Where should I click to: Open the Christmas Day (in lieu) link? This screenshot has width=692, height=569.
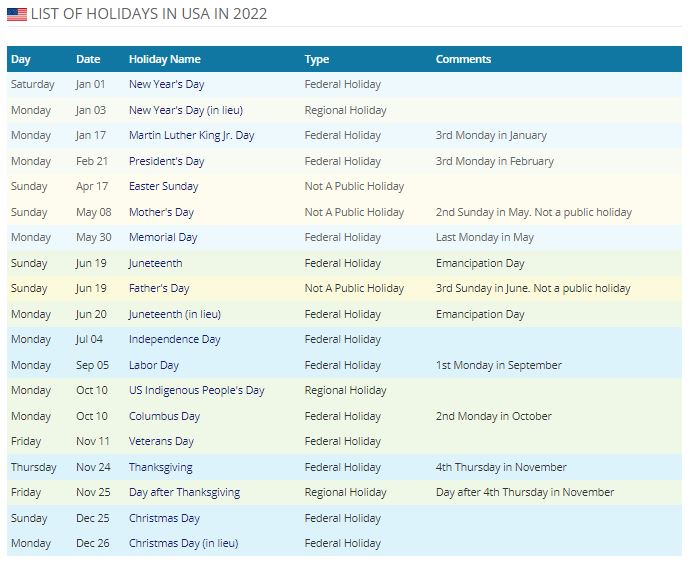click(183, 543)
